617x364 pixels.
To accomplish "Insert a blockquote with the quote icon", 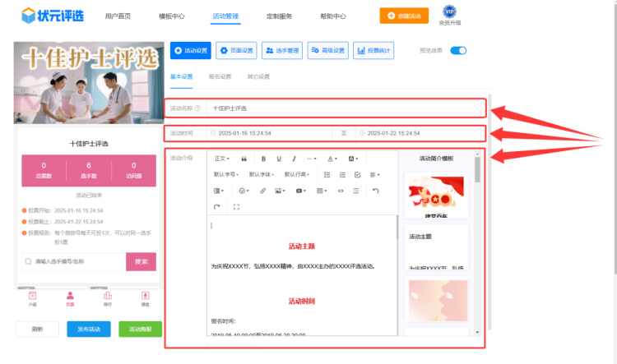I will point(244,159).
